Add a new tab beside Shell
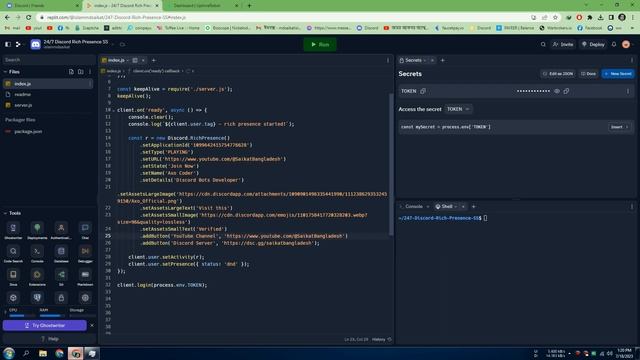The width and height of the screenshot is (640, 360). click(x=473, y=207)
